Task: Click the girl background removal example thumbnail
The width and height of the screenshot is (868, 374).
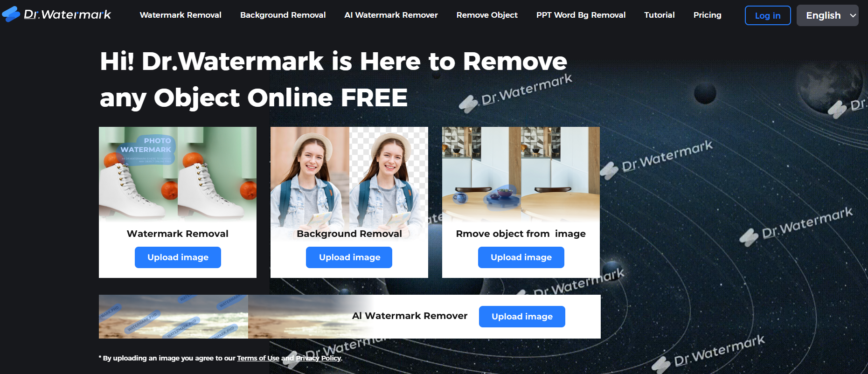Action: pos(349,176)
